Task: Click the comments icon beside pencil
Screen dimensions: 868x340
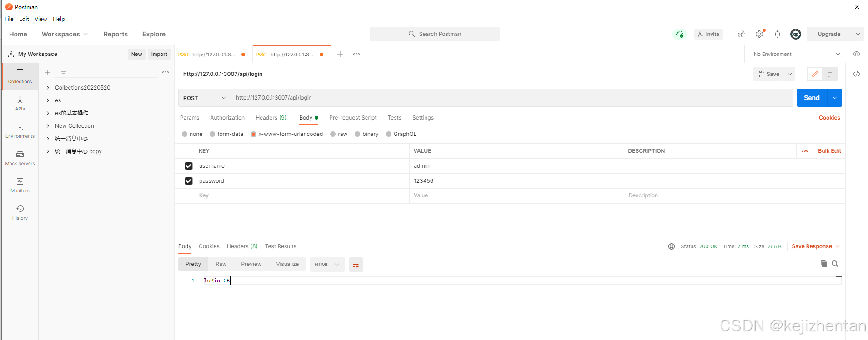Action: 830,74
